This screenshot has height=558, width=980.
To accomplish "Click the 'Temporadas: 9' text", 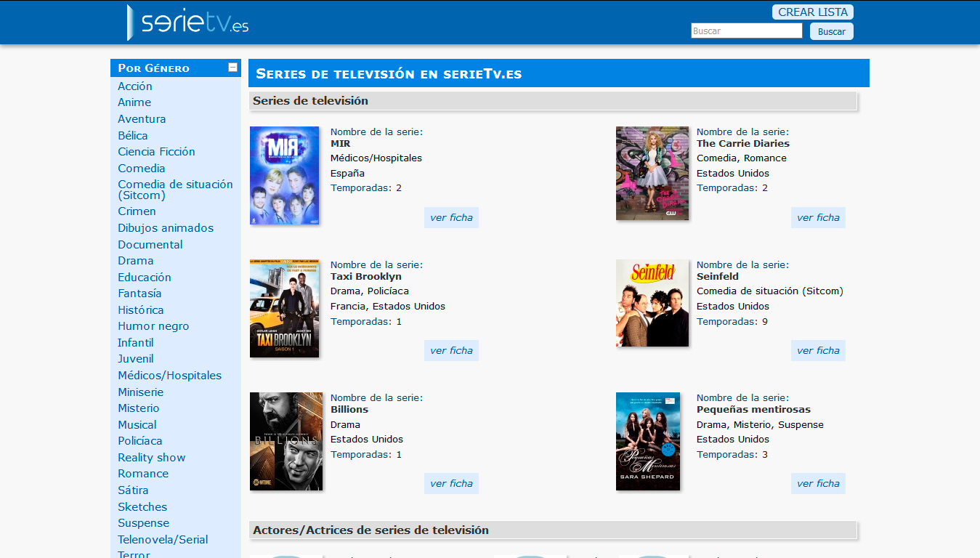I will tap(732, 321).
